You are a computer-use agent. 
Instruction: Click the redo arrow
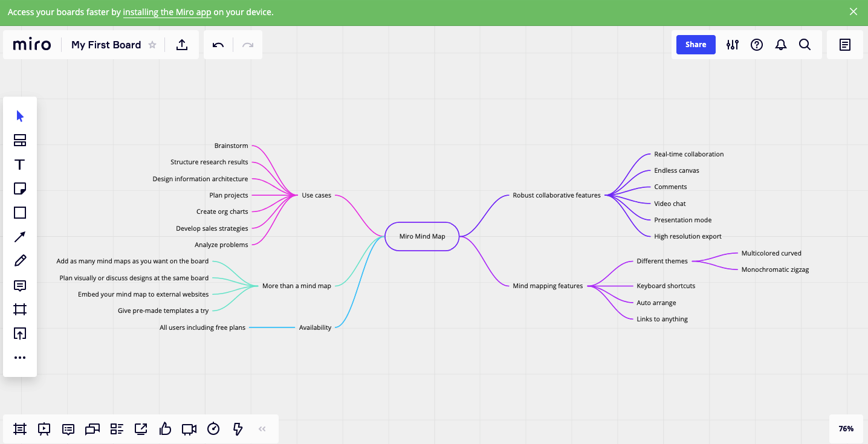[248, 45]
